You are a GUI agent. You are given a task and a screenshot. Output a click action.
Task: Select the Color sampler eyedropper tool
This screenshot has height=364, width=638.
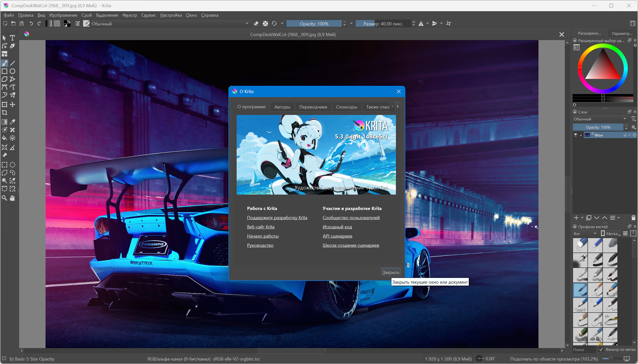pyautogui.click(x=12, y=122)
